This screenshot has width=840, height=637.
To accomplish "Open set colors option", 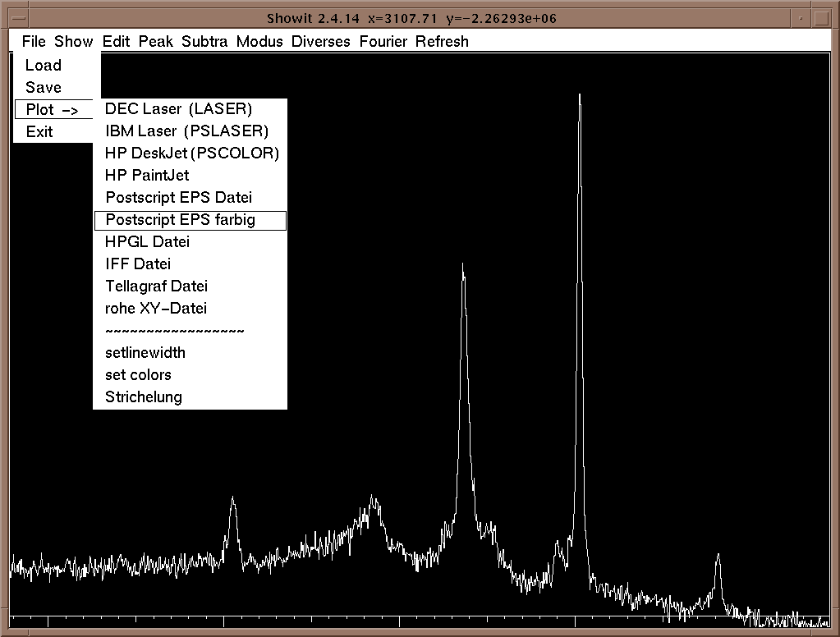I will [x=138, y=375].
